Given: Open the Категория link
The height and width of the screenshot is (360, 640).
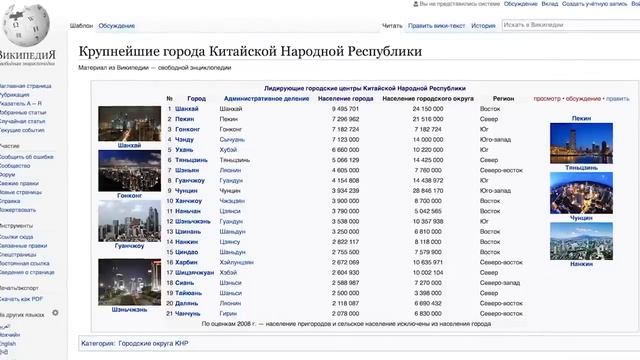Looking at the screenshot, I should tap(98, 343).
